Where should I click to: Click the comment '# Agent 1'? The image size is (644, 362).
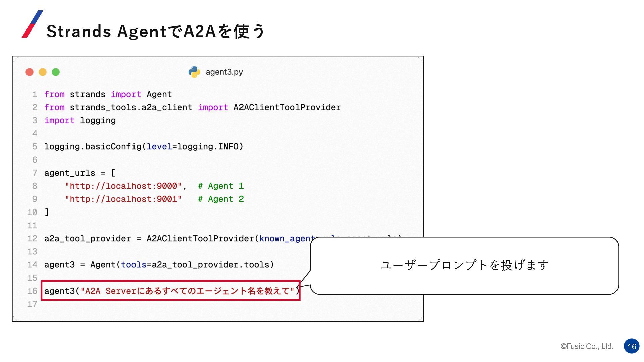point(221,186)
